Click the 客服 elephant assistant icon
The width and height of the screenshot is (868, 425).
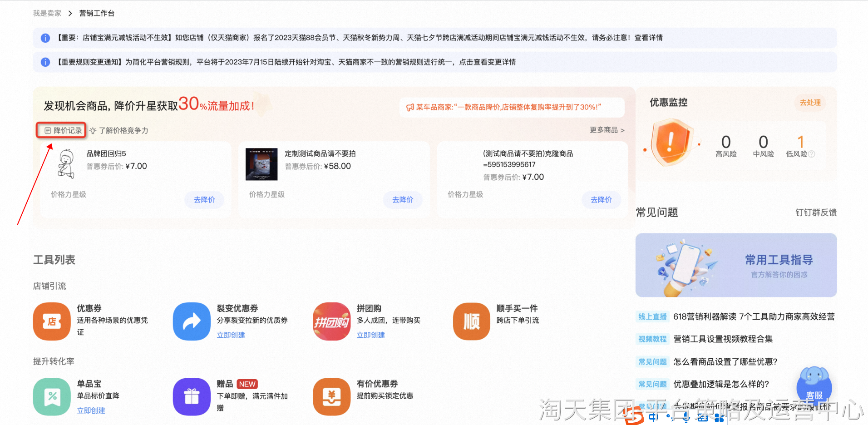[814, 385]
